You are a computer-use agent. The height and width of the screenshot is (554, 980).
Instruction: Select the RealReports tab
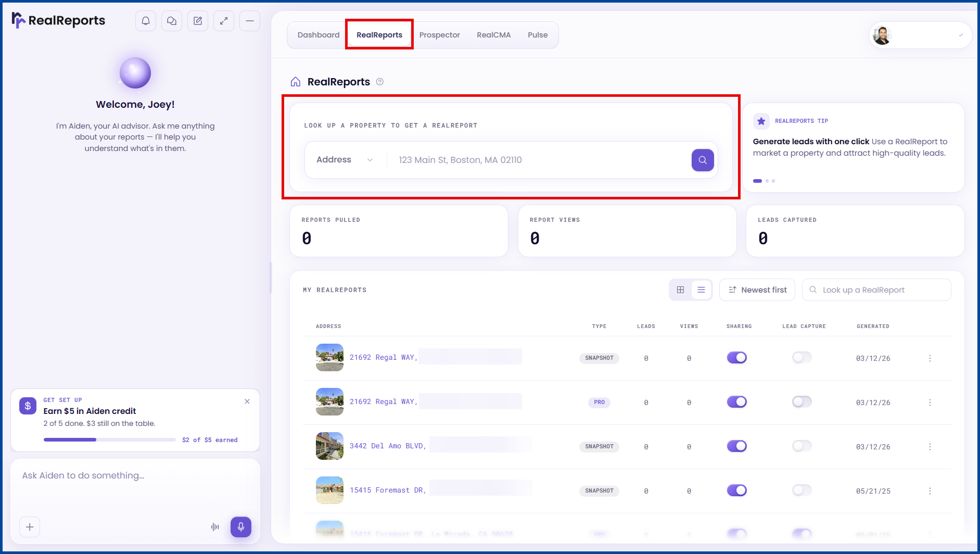coord(379,35)
